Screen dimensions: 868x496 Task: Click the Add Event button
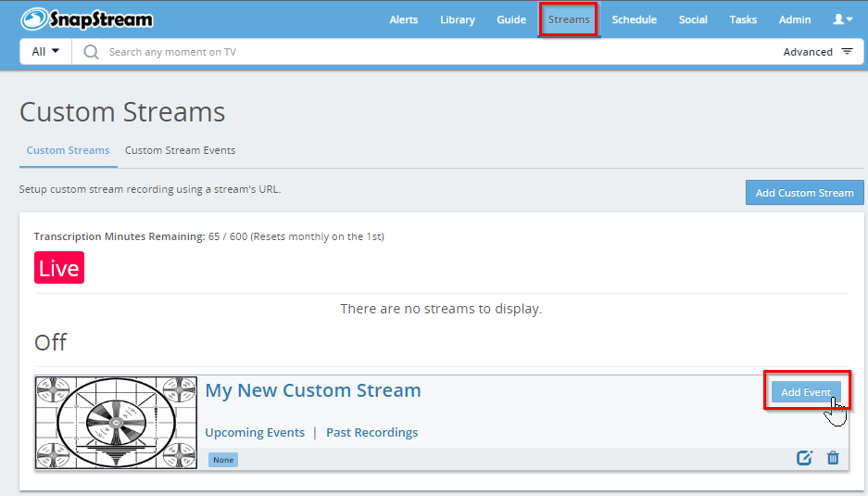[x=805, y=392]
